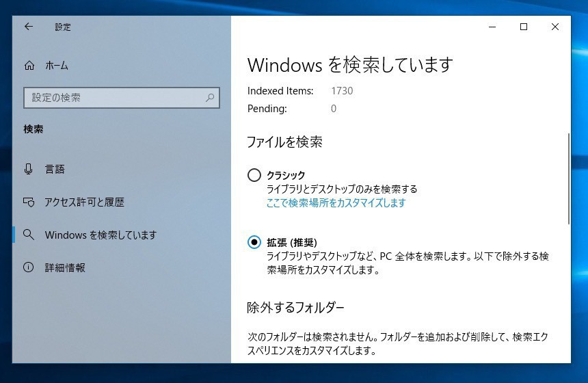Click the Indexed Items value 1730
The image size is (588, 383).
(x=342, y=91)
